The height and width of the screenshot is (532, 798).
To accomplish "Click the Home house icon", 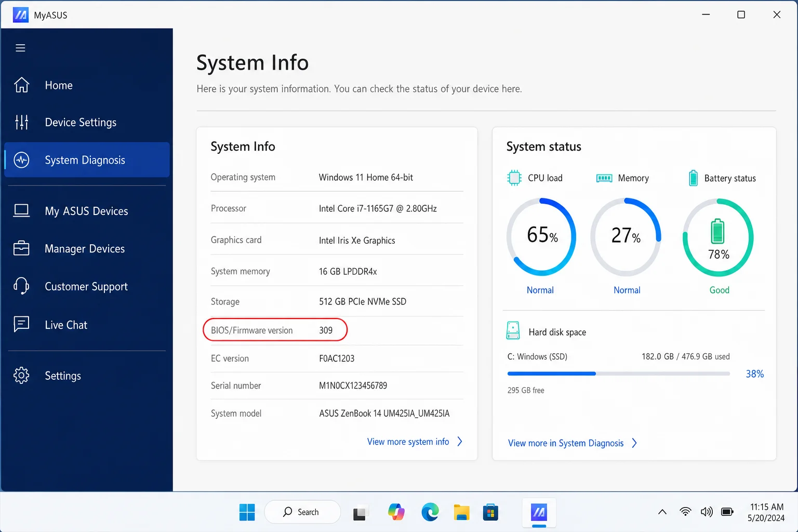I will pyautogui.click(x=21, y=85).
